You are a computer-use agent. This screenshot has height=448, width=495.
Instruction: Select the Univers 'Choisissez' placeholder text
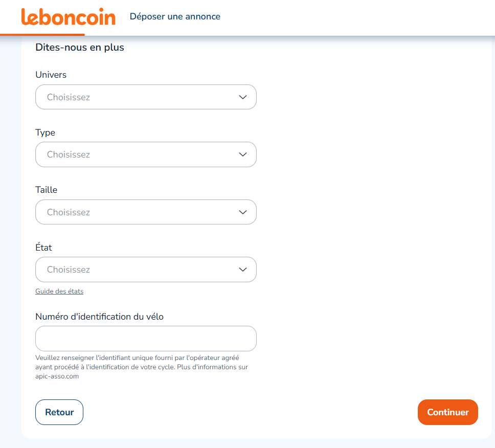tap(69, 97)
